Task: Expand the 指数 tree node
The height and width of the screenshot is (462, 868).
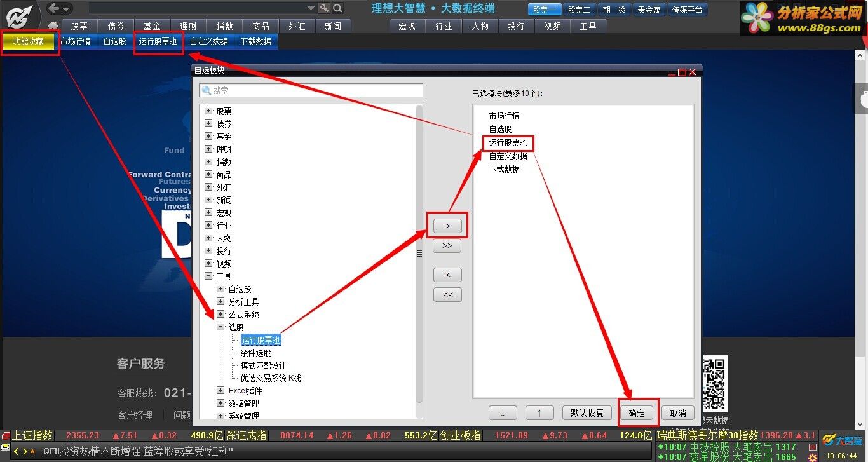Action: coord(208,161)
